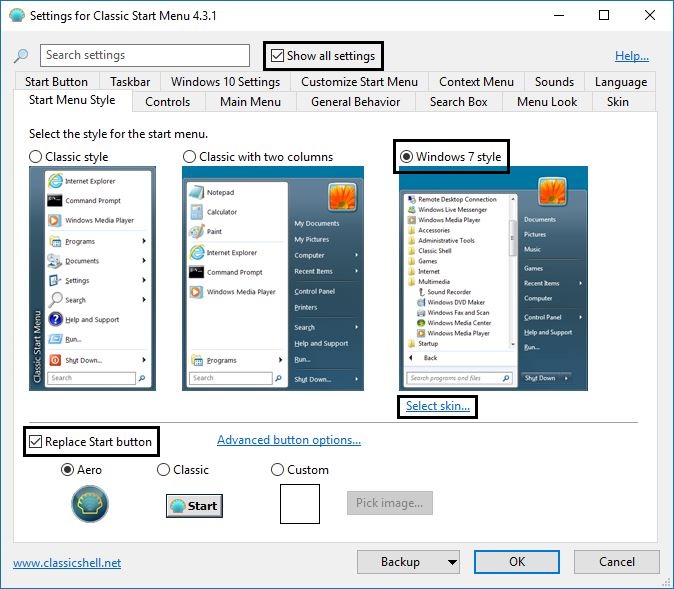Open the Menu Look tab
Screen dimensions: 674x589
tap(547, 102)
